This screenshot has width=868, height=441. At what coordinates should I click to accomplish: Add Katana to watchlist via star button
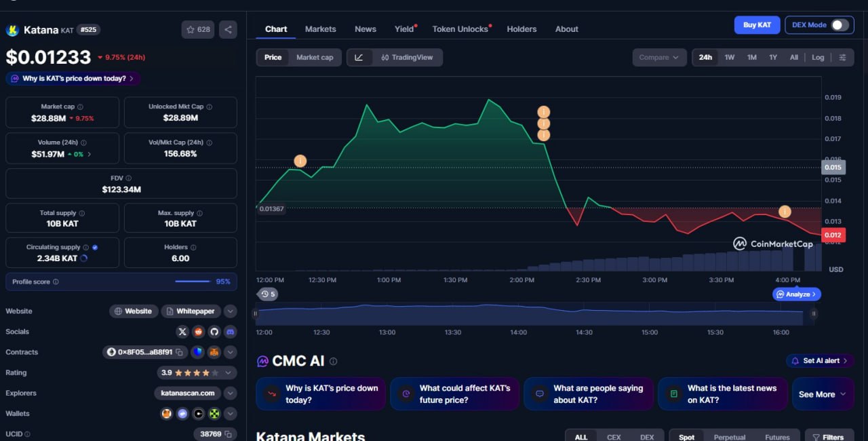pyautogui.click(x=198, y=30)
